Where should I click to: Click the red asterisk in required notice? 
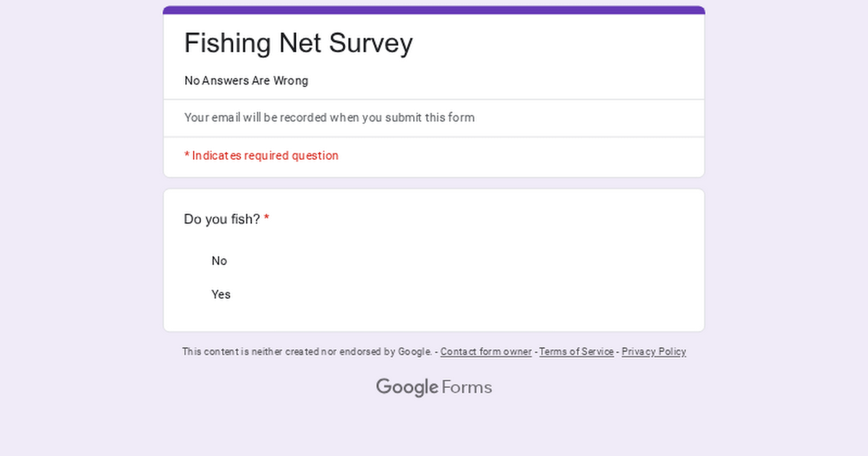tap(187, 156)
